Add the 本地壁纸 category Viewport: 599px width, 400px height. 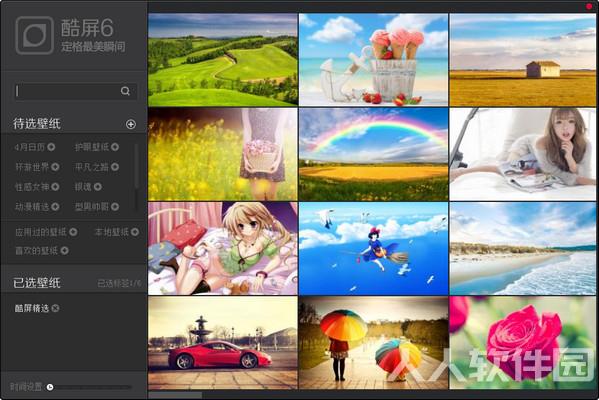tap(135, 232)
